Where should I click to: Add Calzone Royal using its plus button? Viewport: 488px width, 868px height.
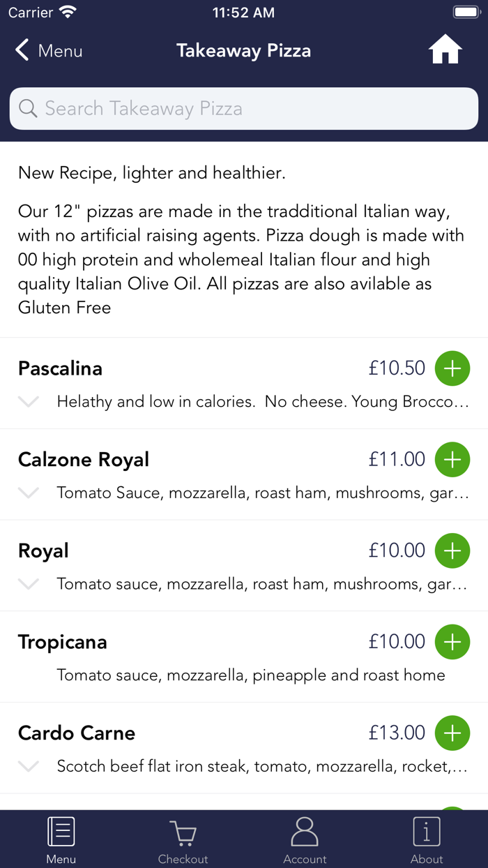tap(452, 459)
